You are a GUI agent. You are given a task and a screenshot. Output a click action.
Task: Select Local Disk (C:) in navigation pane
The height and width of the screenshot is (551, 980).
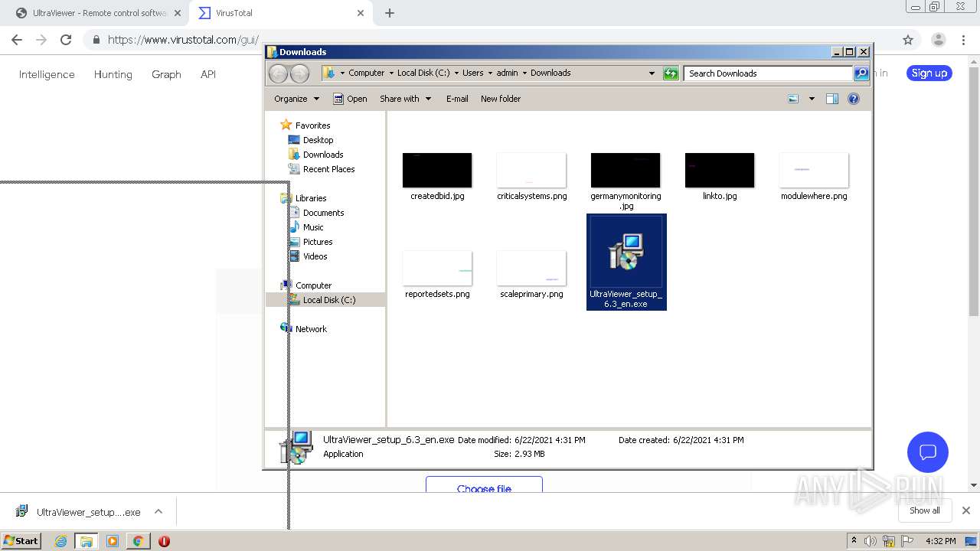(x=328, y=300)
